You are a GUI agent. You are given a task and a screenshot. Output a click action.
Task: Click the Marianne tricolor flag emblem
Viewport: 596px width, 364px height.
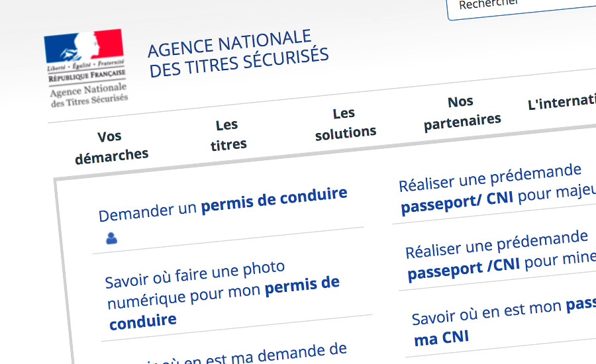pos(83,46)
